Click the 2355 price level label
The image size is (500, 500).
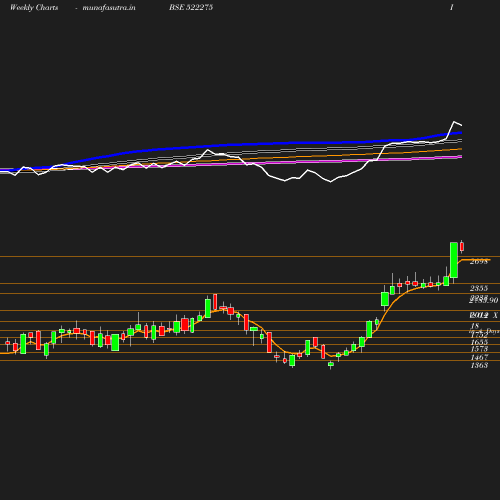pos(479,288)
